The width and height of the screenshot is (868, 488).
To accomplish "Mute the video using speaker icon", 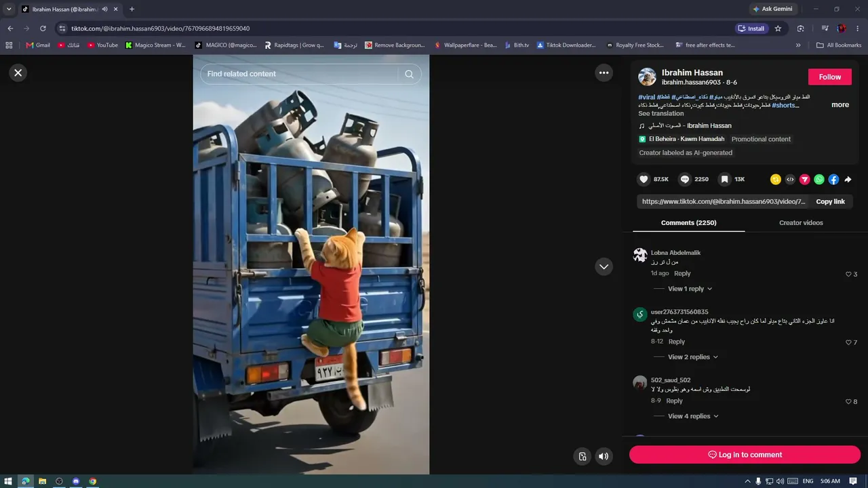I will click(604, 456).
